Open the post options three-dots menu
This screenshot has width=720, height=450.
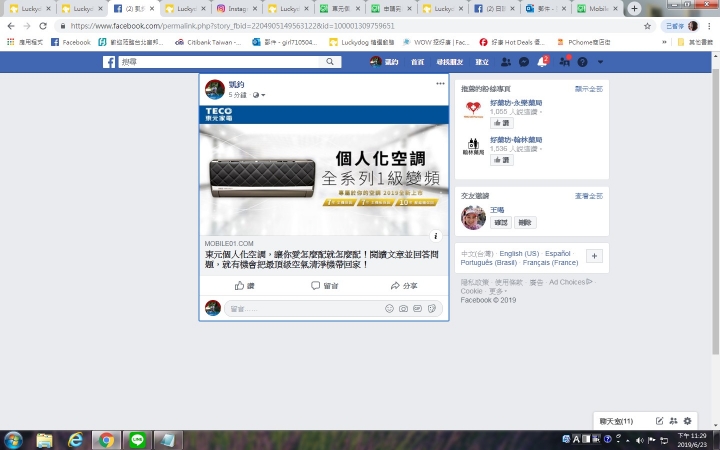pos(440,84)
